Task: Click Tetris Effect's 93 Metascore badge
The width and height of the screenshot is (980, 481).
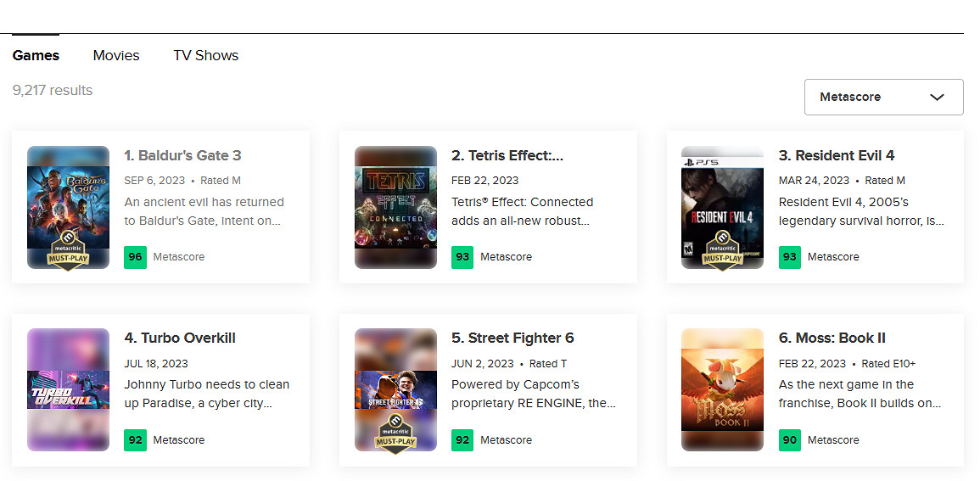Action: click(x=462, y=257)
